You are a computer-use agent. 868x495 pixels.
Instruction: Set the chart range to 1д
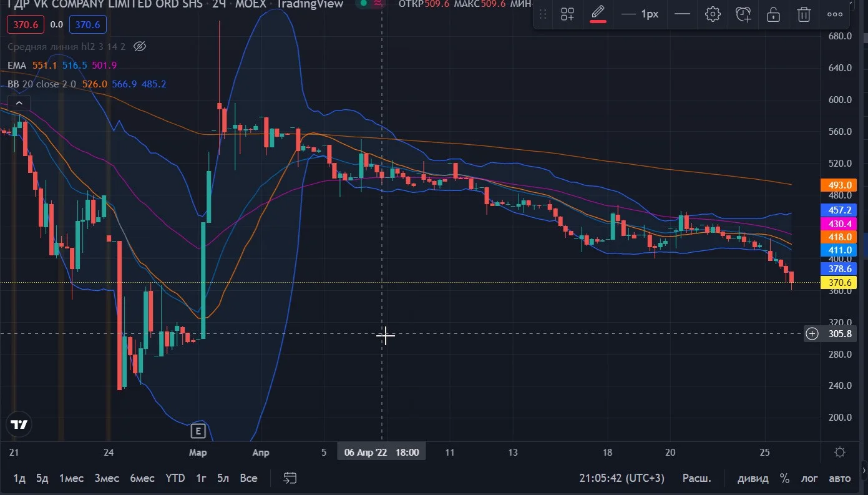(x=19, y=478)
